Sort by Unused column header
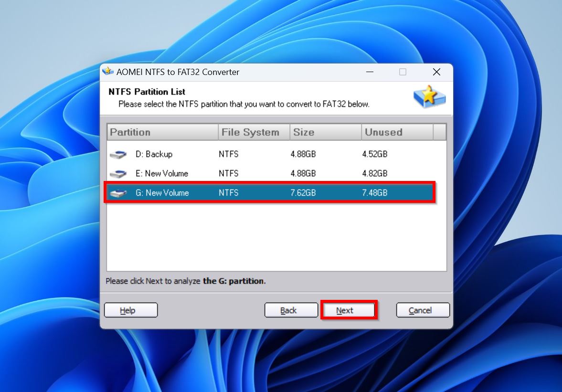Image resolution: width=562 pixels, height=392 pixels. click(x=397, y=132)
